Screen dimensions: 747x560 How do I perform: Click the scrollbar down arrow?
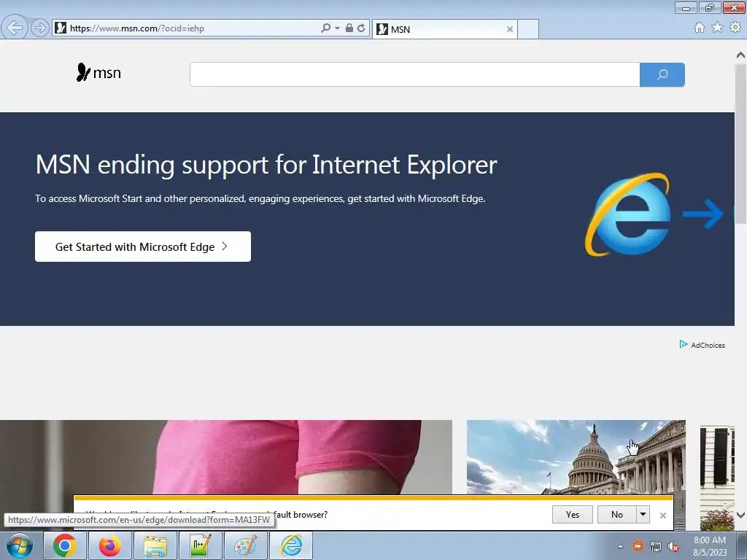741,516
